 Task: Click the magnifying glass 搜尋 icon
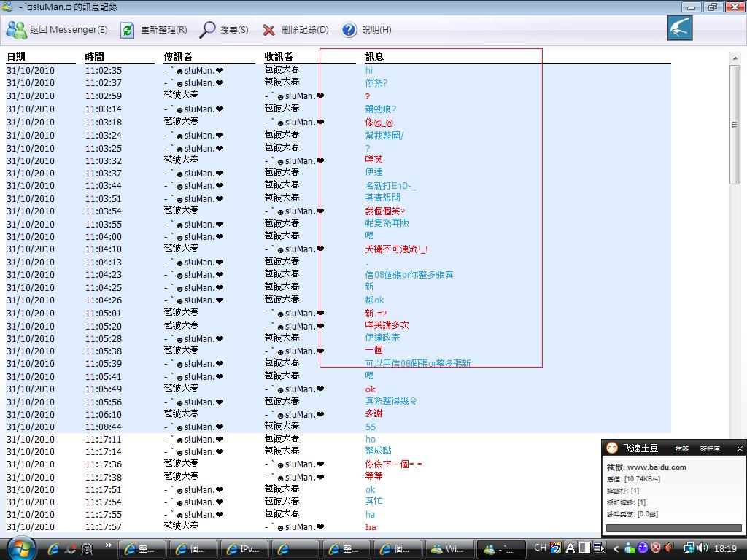point(208,30)
